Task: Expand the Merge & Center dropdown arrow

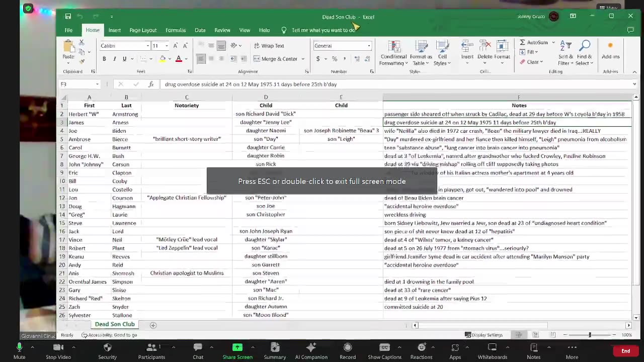Action: coord(303,59)
